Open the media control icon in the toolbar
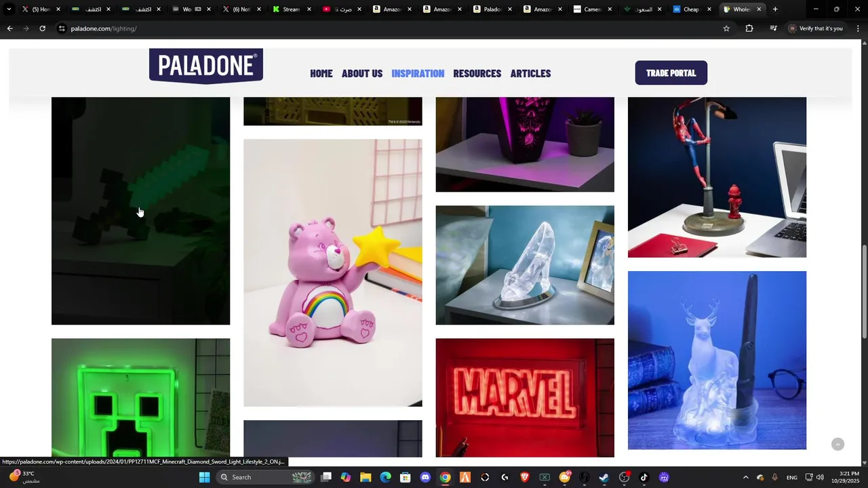The image size is (868, 488). 773,28
